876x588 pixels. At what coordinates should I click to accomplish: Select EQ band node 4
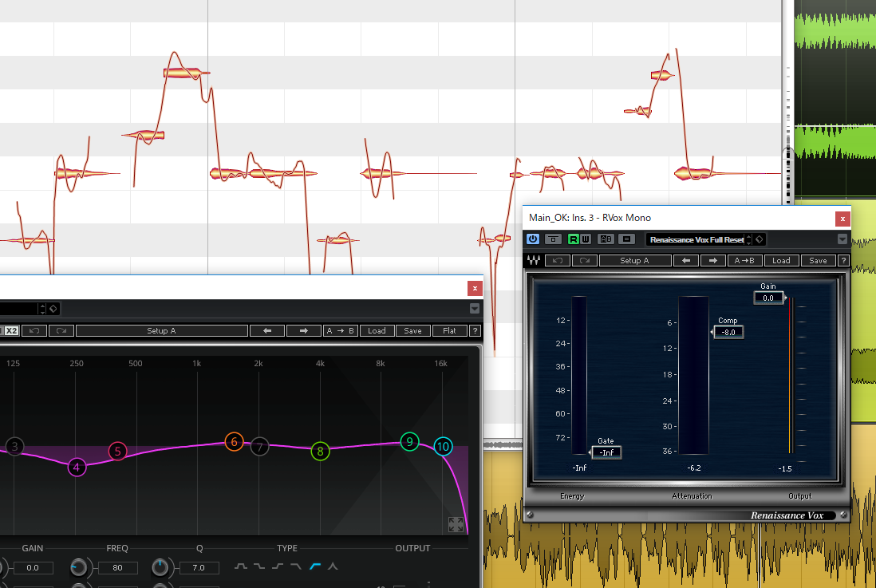pos(77,468)
